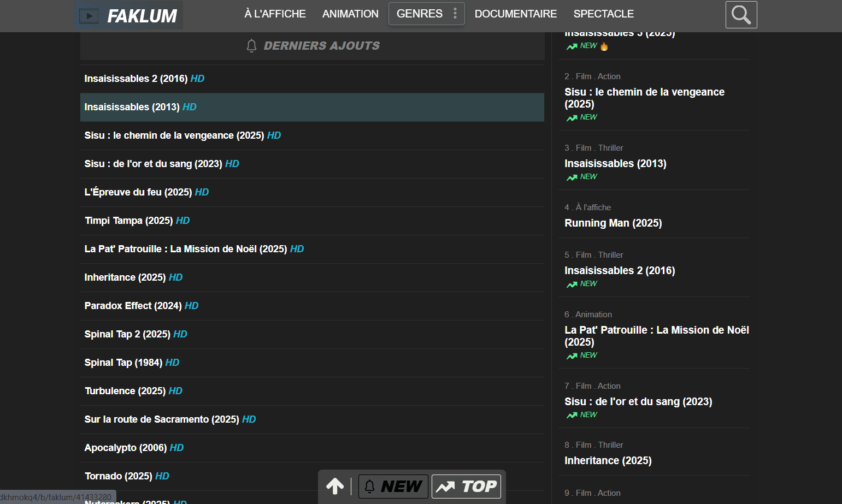
Task: Open Insaisissables 2 (2016) in latest additions
Action: tap(136, 79)
